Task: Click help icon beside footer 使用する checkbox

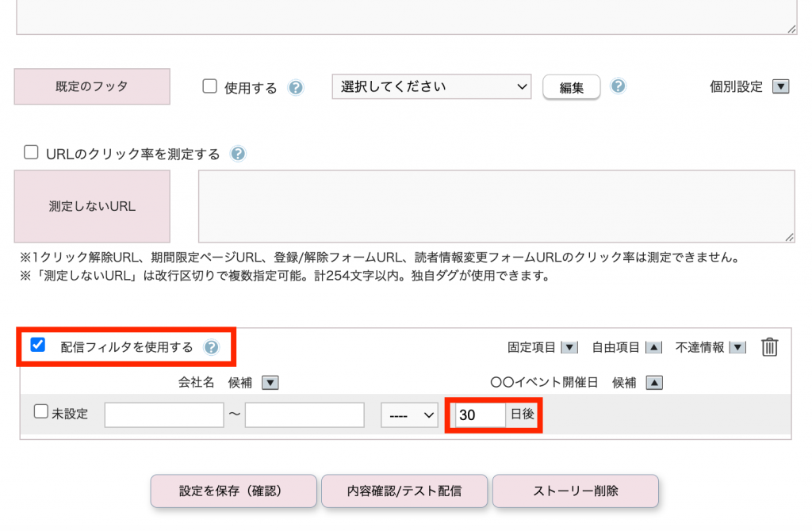Action: [296, 88]
